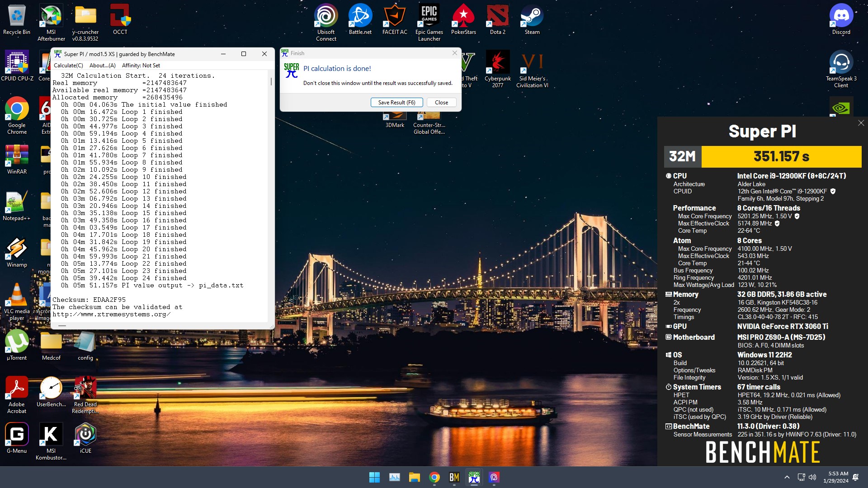The height and width of the screenshot is (488, 868).
Task: Open File Explorer from the taskbar
Action: [414, 477]
